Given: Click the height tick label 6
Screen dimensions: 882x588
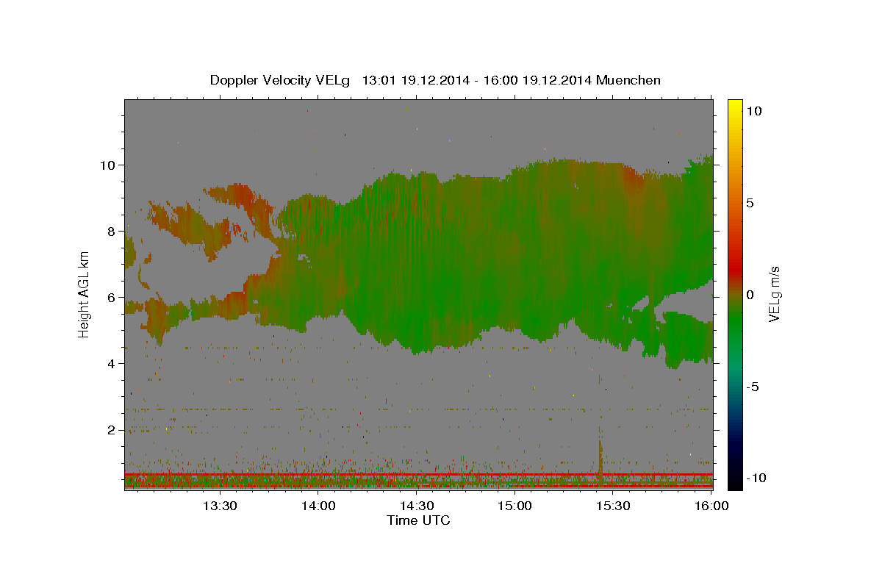Looking at the screenshot, I should (112, 297).
